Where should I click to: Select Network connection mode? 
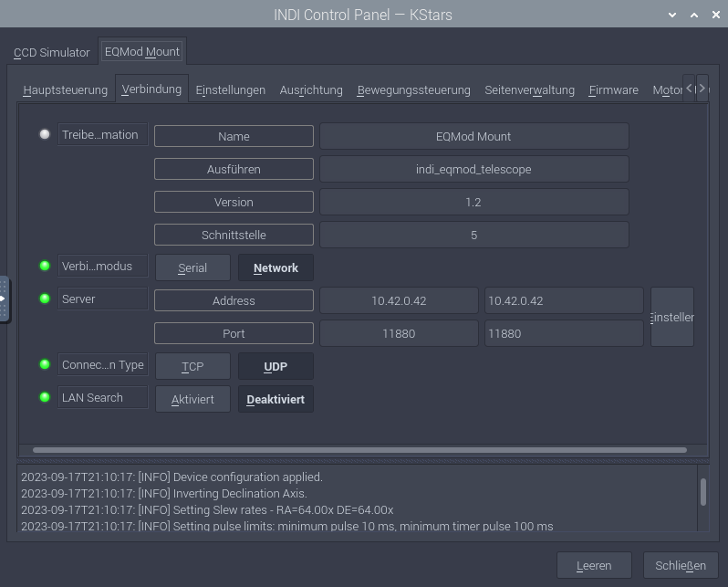tap(276, 267)
